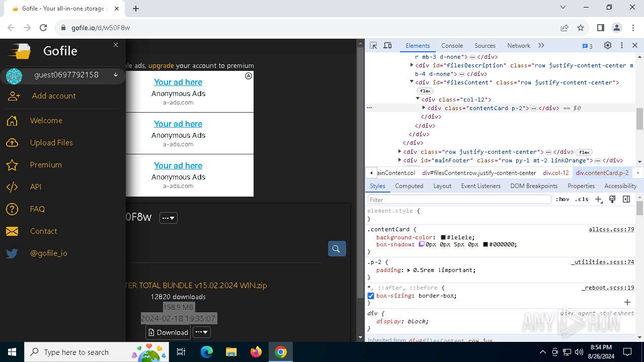Screen dimensions: 644x362
Task: Close the DevTools panel
Action: coord(635,45)
